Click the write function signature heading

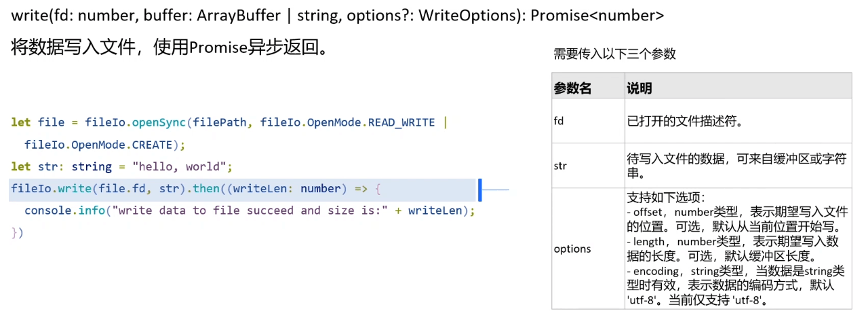click(x=338, y=16)
